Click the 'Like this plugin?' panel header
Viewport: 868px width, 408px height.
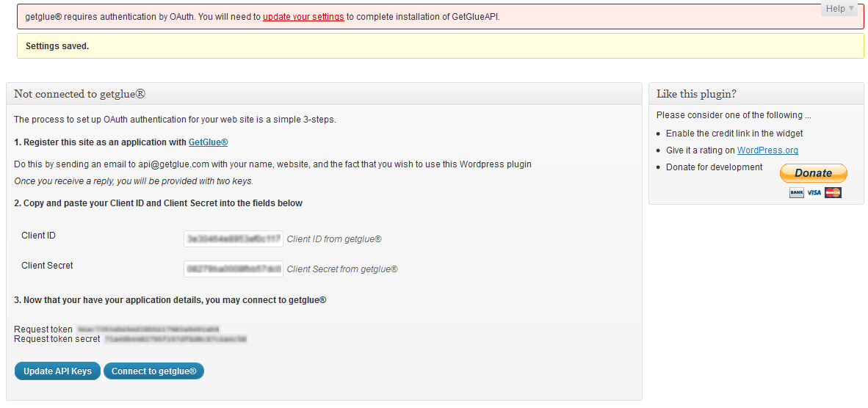click(x=756, y=94)
